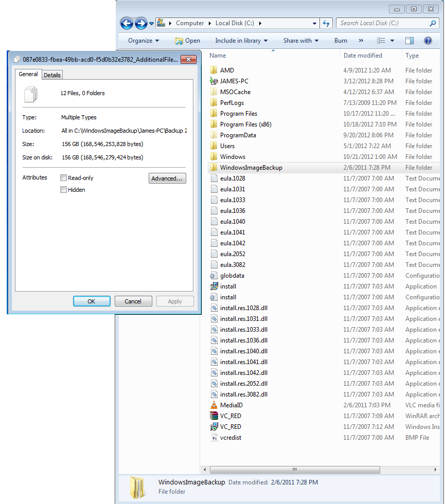
Task: Open the views dropdown arrow
Action: coord(392,41)
